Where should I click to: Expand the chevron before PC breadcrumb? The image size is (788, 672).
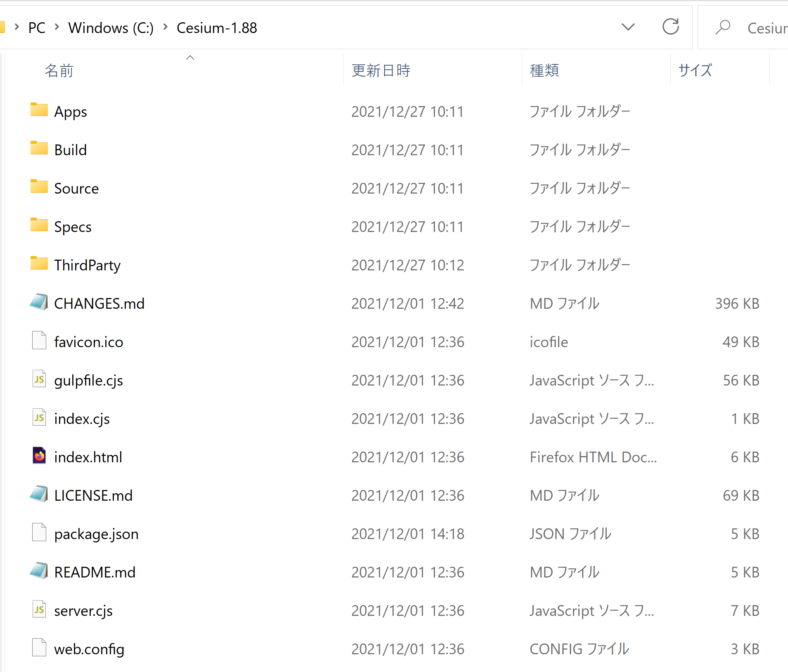pos(17,27)
